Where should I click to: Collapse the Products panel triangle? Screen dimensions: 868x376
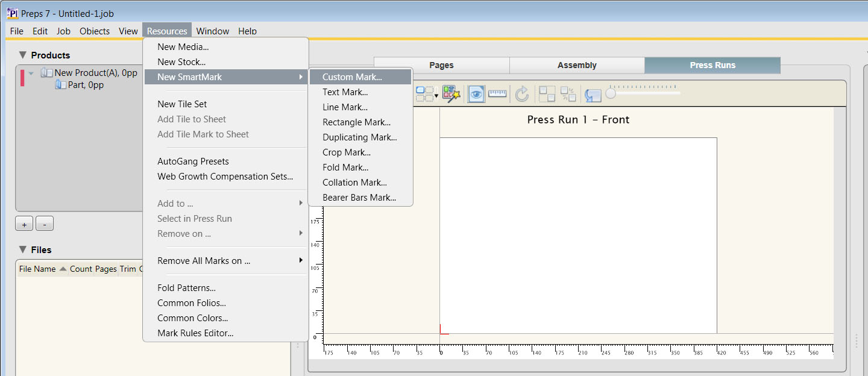pos(22,55)
